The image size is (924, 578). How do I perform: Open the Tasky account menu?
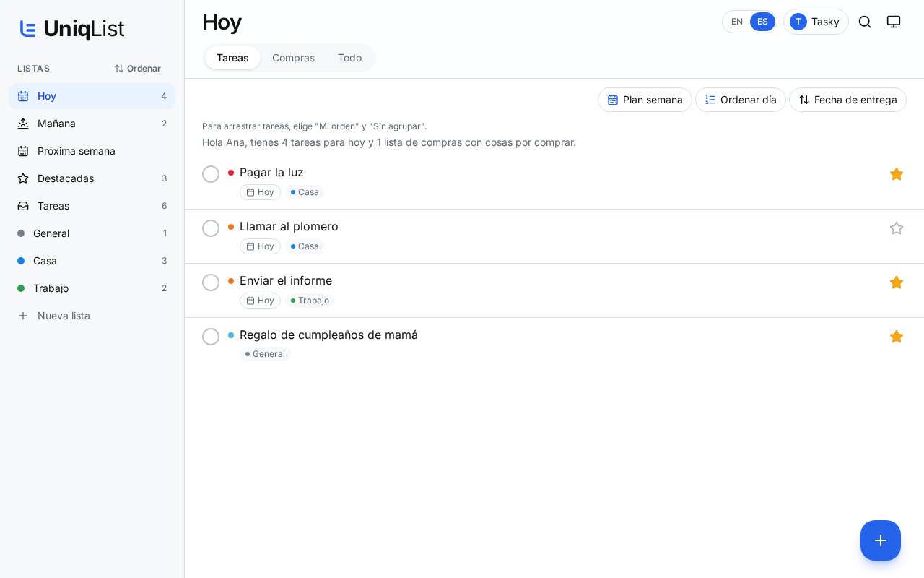click(x=816, y=22)
